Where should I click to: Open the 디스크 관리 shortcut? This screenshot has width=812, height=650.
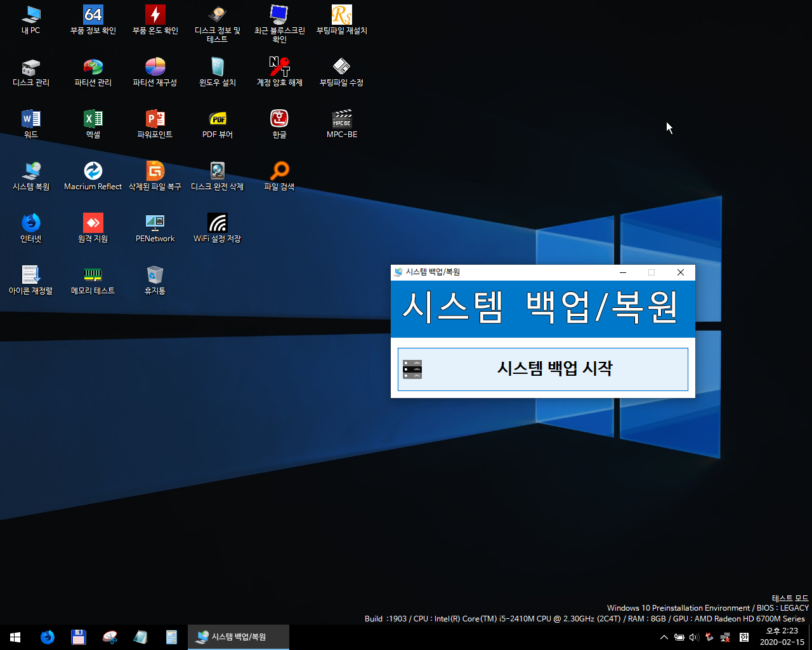point(30,72)
